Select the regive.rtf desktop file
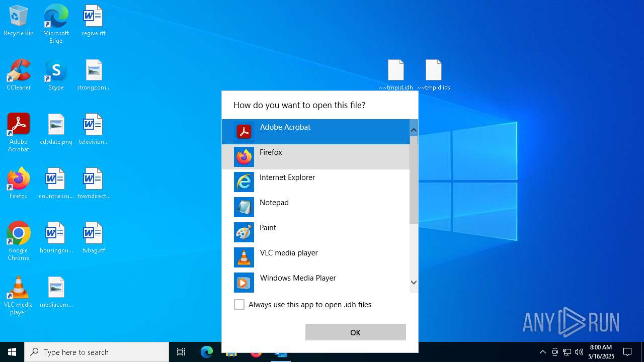This screenshot has height=362, width=644. tap(94, 21)
